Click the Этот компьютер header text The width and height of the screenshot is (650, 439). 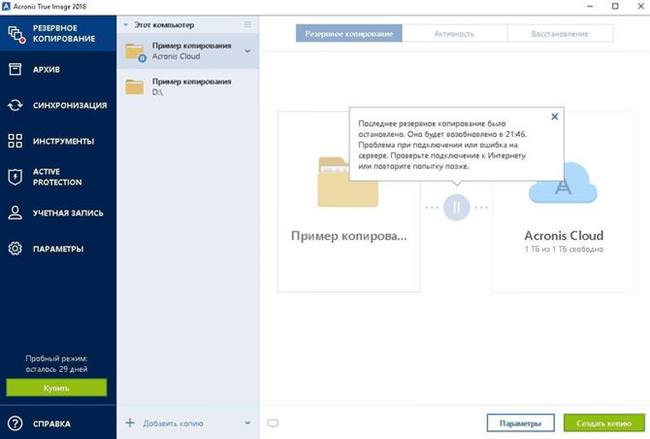pos(164,25)
